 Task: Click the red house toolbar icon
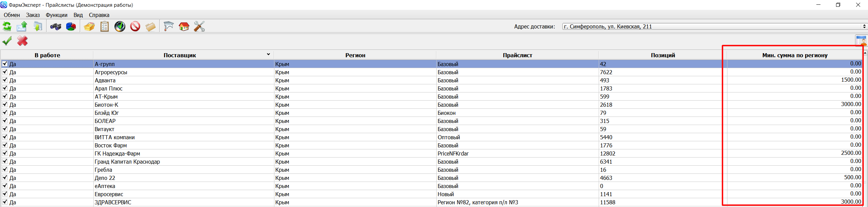click(184, 26)
